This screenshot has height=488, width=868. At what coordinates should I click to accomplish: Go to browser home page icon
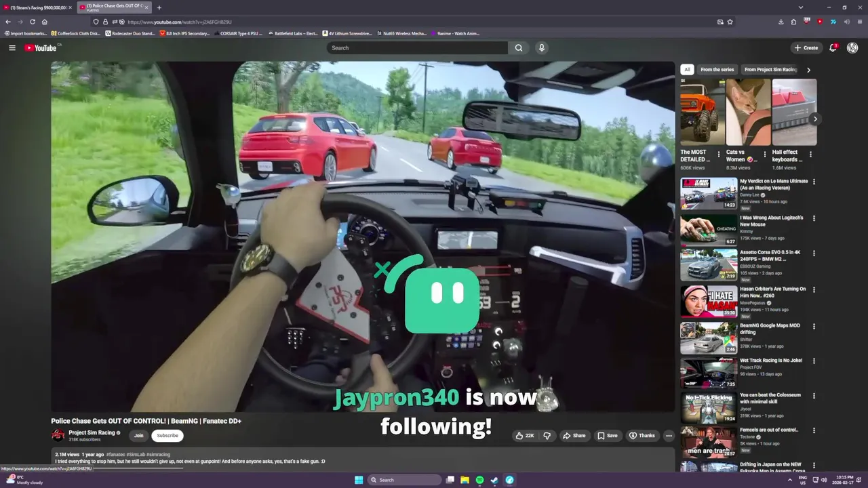(x=45, y=22)
